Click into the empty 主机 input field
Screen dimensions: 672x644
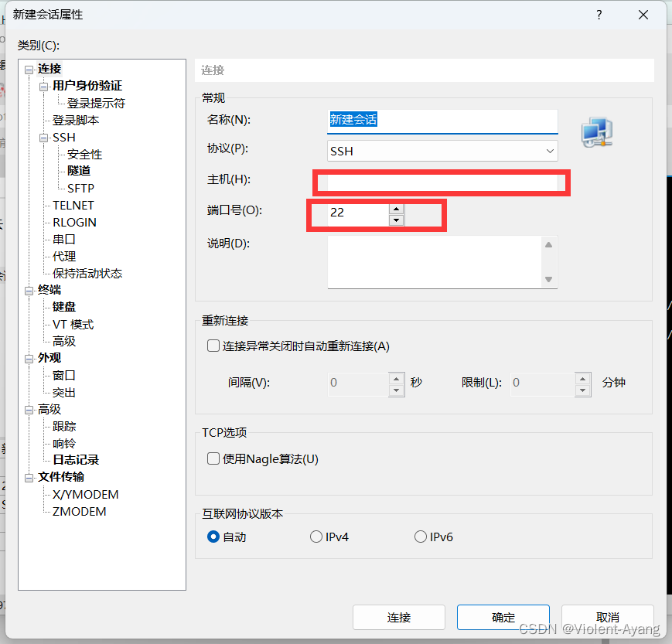(x=441, y=182)
